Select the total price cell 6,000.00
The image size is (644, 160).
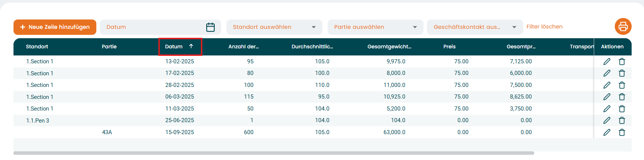click(521, 73)
